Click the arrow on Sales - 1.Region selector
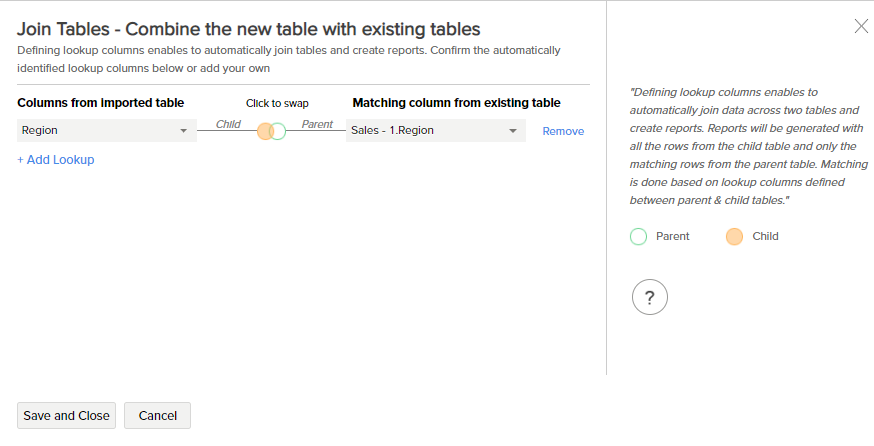Viewport: 874px width, 446px height. [x=512, y=131]
